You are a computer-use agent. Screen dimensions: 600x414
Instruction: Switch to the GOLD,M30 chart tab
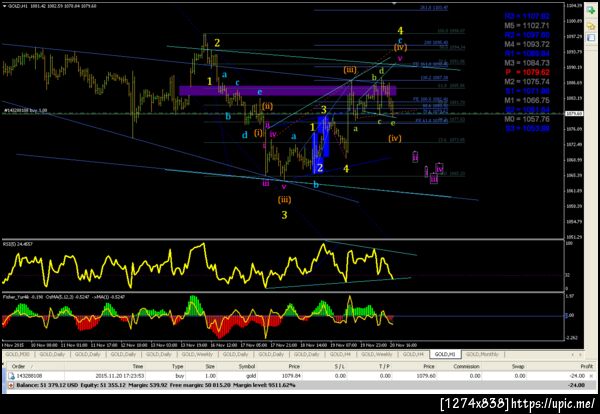(18, 354)
